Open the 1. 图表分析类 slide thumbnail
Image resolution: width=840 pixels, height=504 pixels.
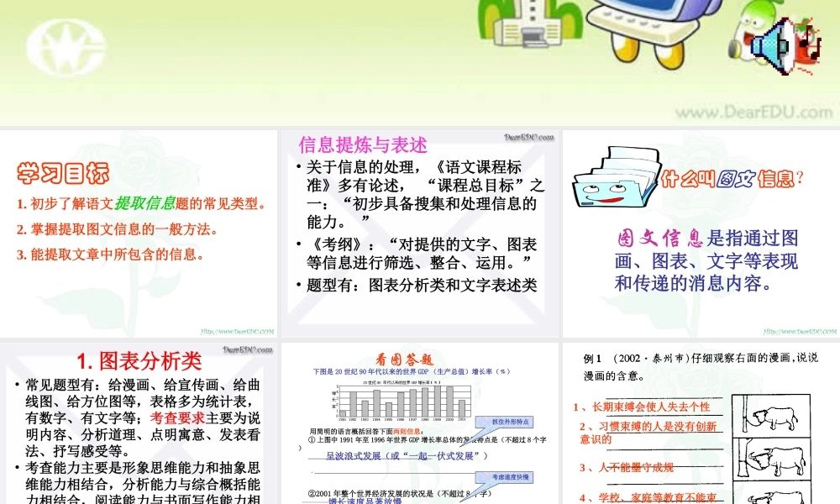(x=139, y=423)
